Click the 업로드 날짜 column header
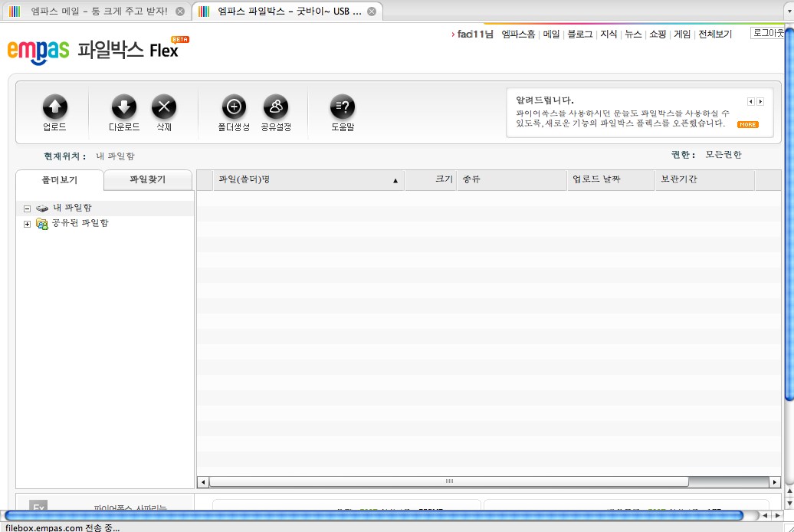 coord(611,180)
